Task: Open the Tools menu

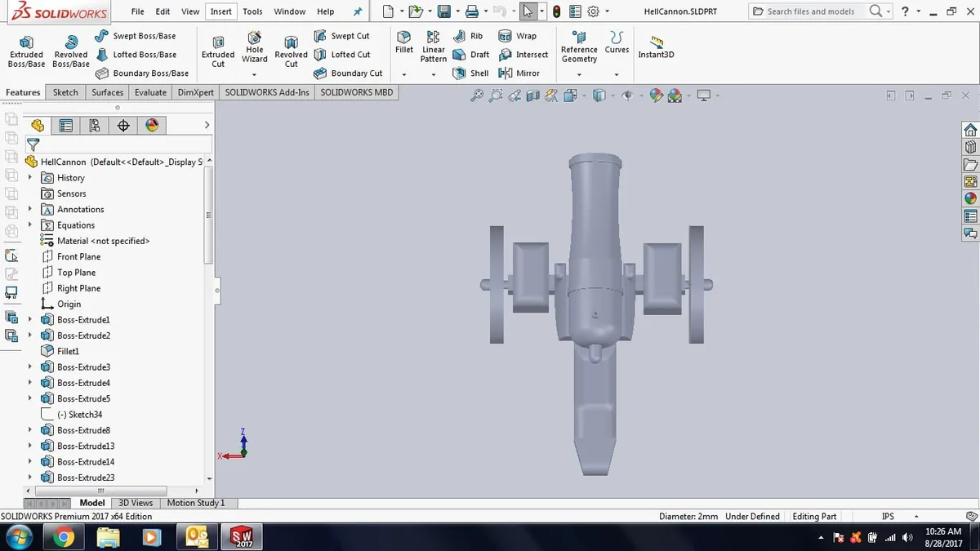Action: point(252,11)
